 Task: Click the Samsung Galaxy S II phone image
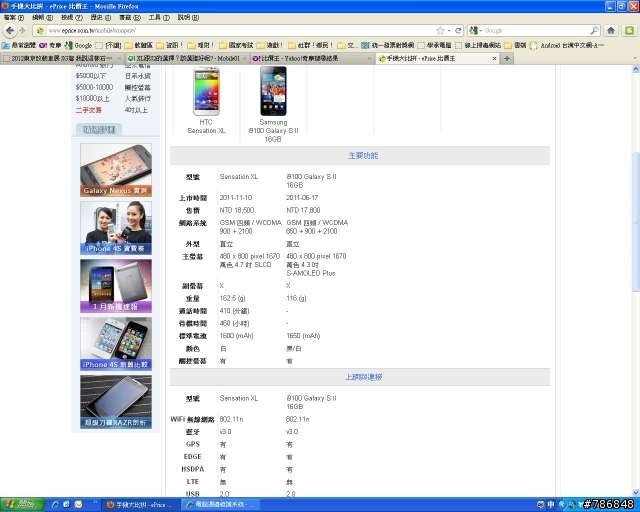pyautogui.click(x=273, y=91)
